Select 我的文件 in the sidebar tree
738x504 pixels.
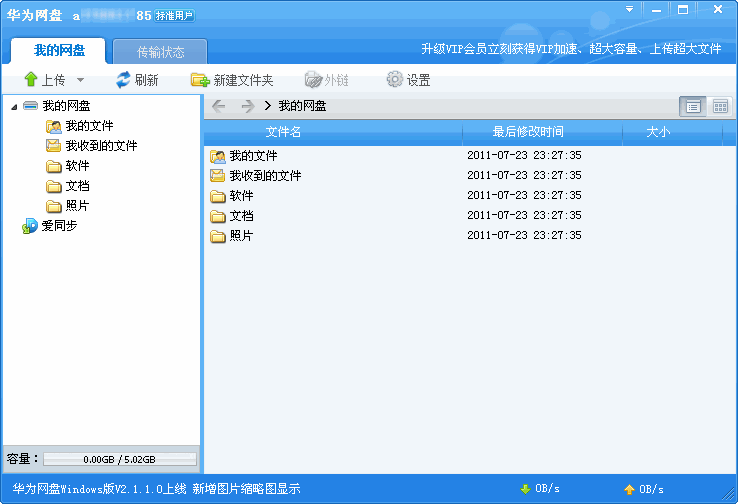click(x=89, y=126)
